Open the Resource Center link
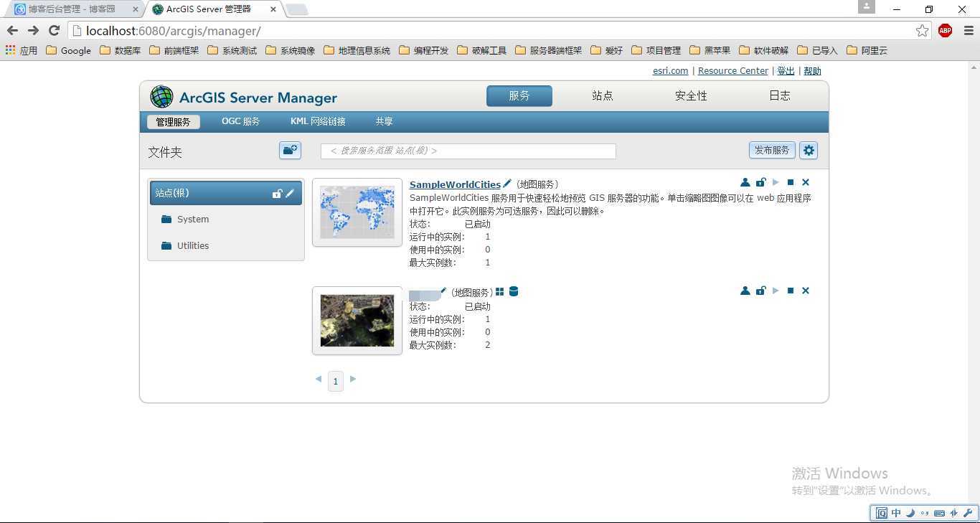980x523 pixels. (733, 71)
